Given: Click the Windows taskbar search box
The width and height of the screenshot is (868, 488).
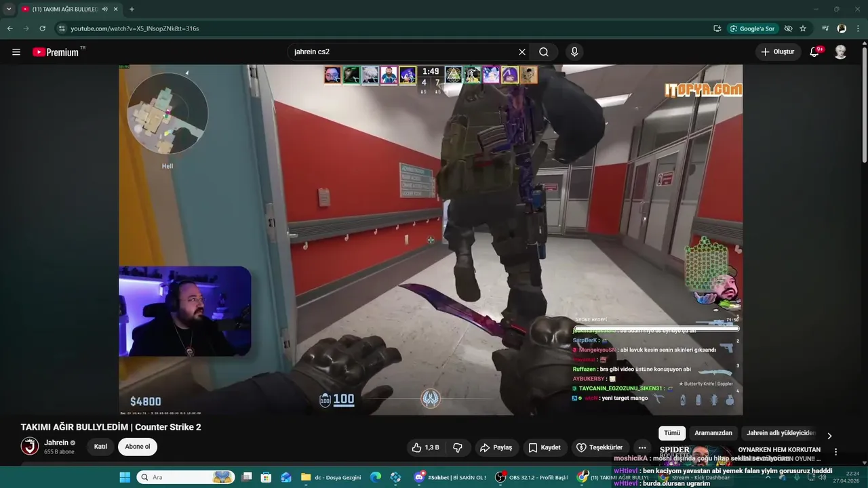Looking at the screenshot, I should (186, 477).
